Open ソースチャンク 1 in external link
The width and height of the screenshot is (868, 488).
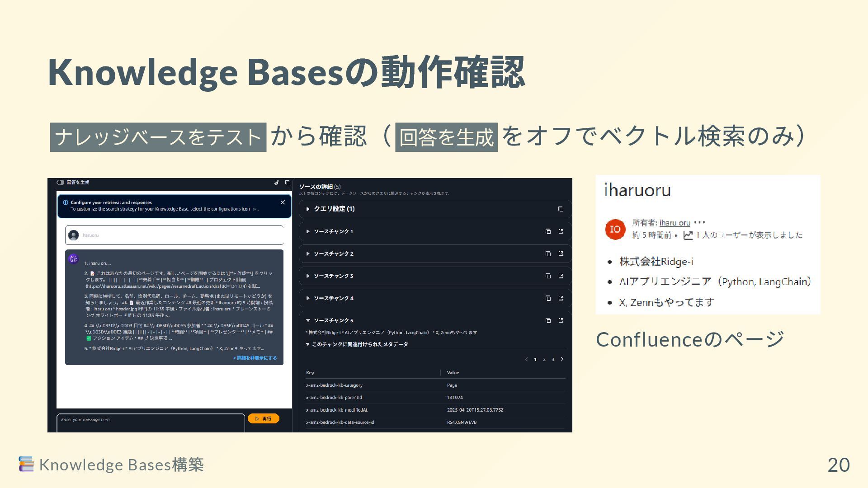point(561,231)
